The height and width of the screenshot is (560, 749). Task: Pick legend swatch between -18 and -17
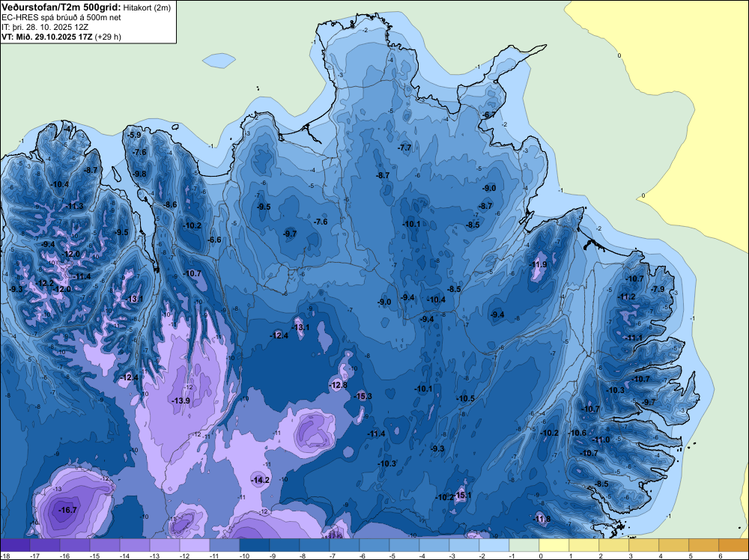pos(15,545)
